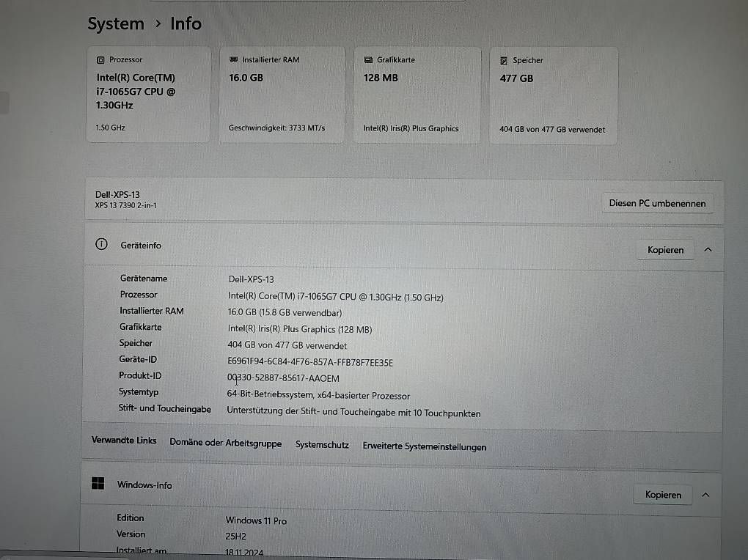Click the Info breadcrumb title

coord(186,24)
